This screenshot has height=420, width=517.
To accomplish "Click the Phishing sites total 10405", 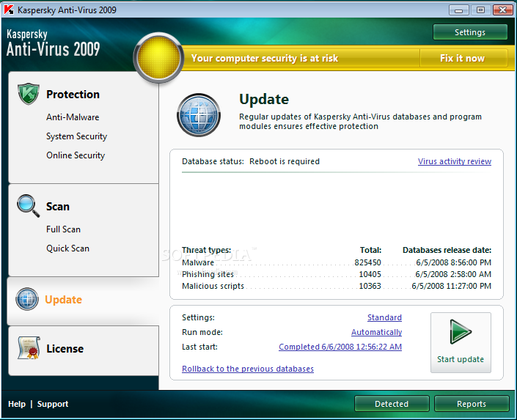I will tap(370, 274).
